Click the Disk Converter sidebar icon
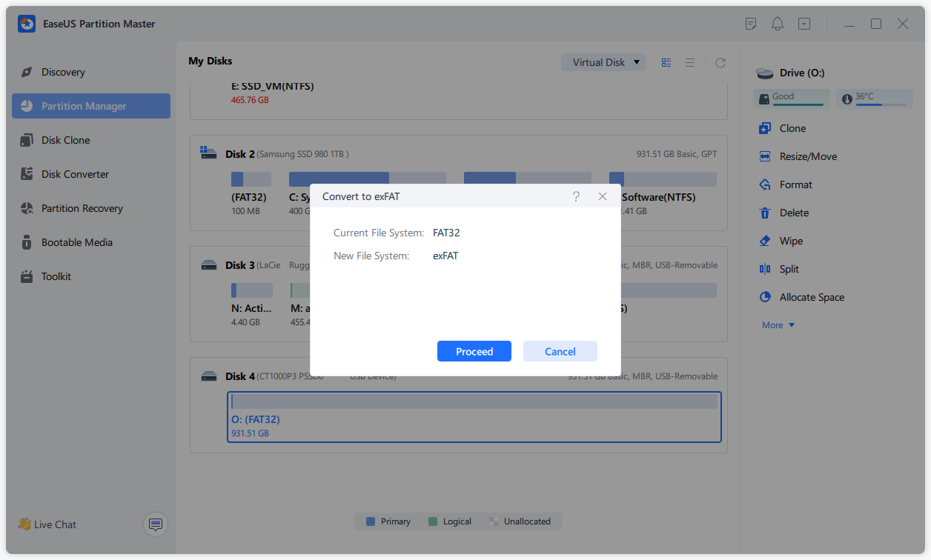 click(x=27, y=174)
